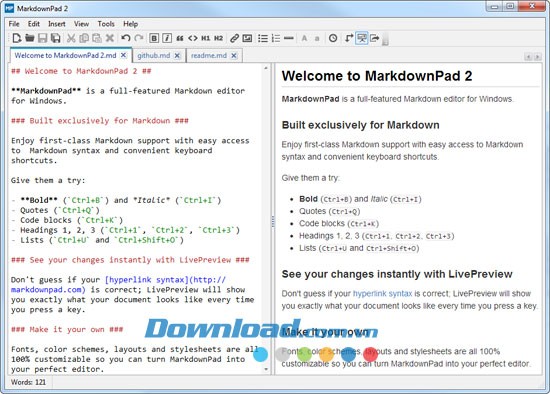Open the Edit menu
Image resolution: width=550 pixels, height=394 pixels.
coord(34,24)
